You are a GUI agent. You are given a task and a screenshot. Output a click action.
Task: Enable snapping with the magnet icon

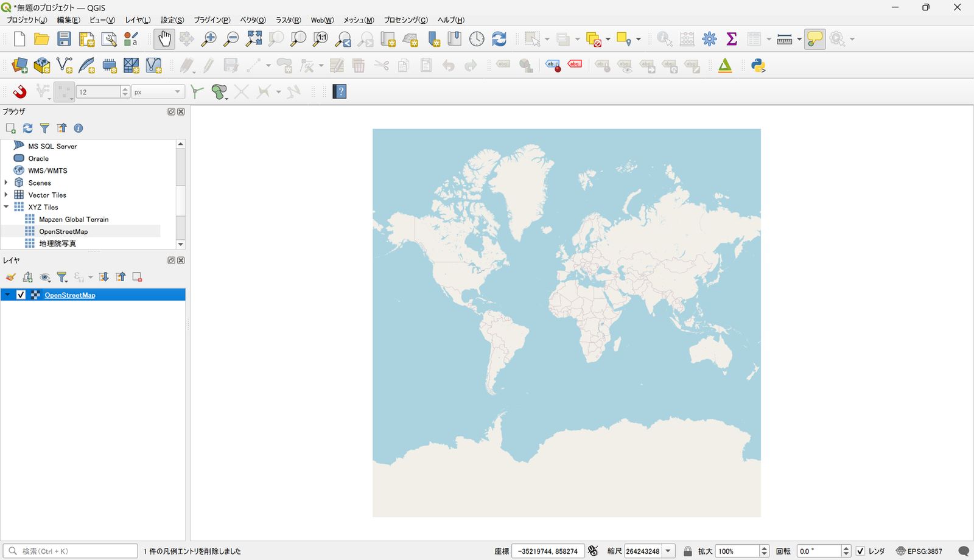pos(19,92)
